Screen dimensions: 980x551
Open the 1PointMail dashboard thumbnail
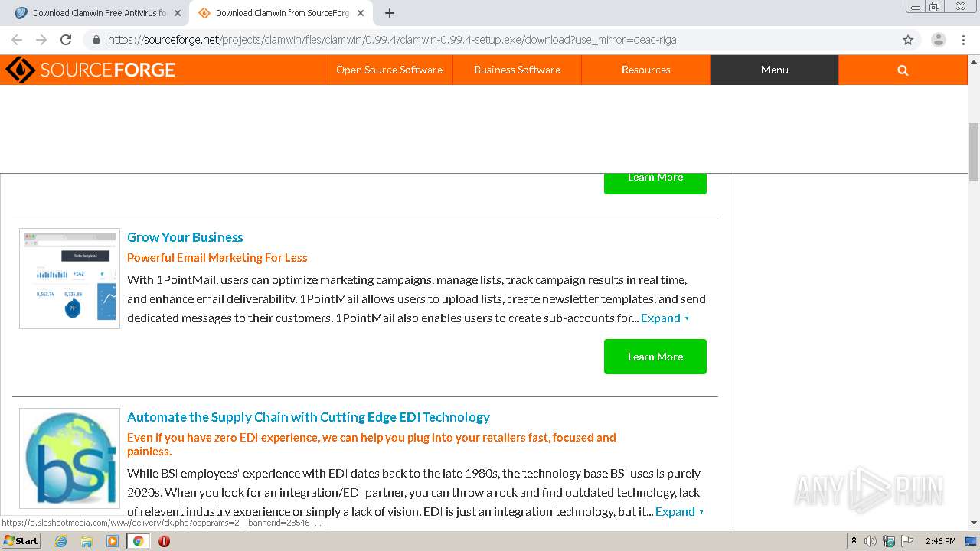click(70, 279)
